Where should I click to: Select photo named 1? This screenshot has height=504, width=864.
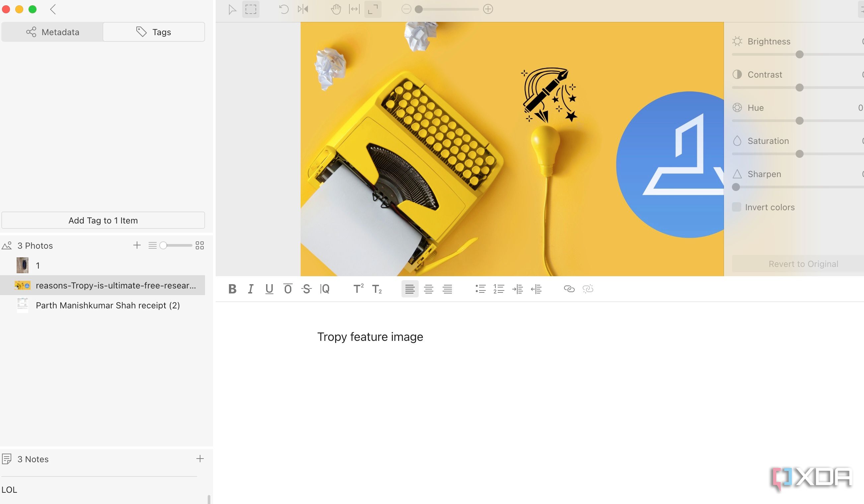(103, 265)
